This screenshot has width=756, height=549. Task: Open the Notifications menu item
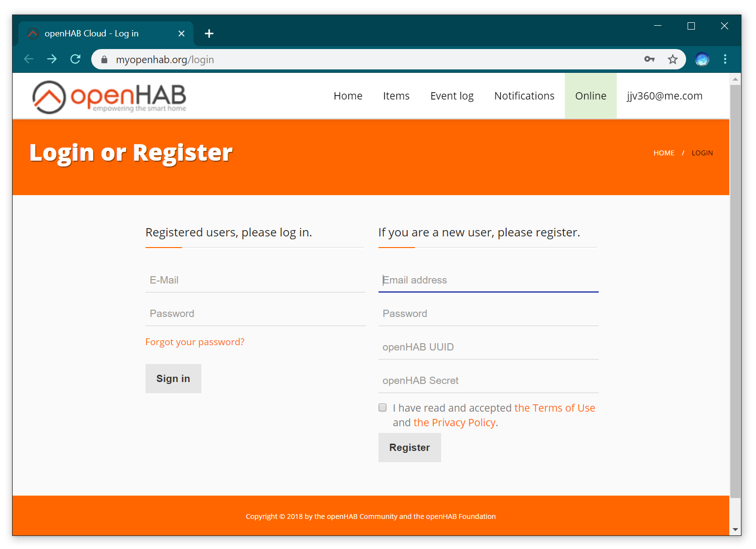click(x=524, y=96)
